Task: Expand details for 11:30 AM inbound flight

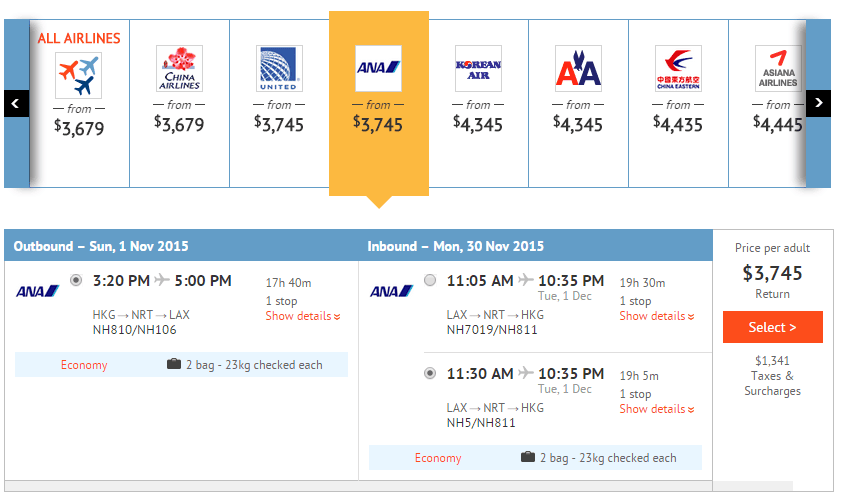Action: [x=657, y=409]
